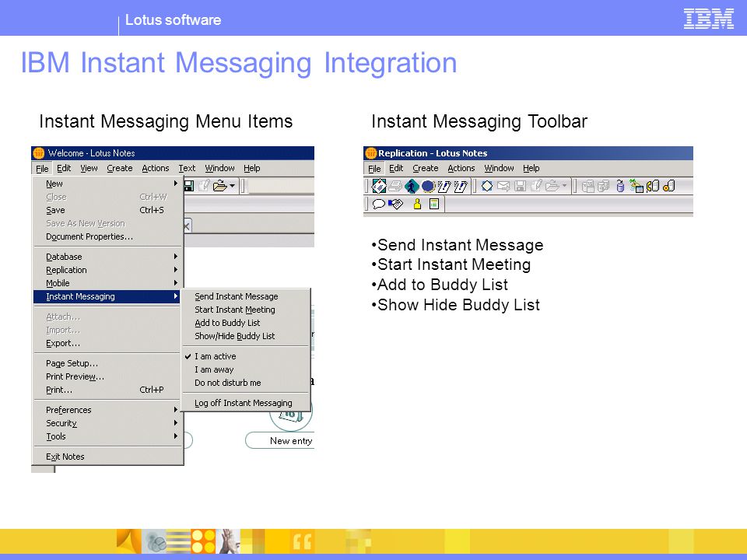Open the Text menu in Welcome window
This screenshot has height=560, width=747.
(187, 168)
